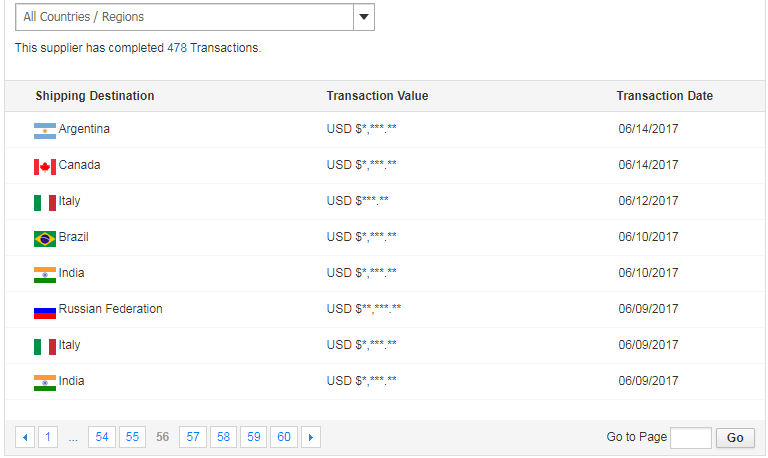Open the All Countries / Regions dropdown arrow
This screenshot has width=768, height=458.
pos(364,17)
